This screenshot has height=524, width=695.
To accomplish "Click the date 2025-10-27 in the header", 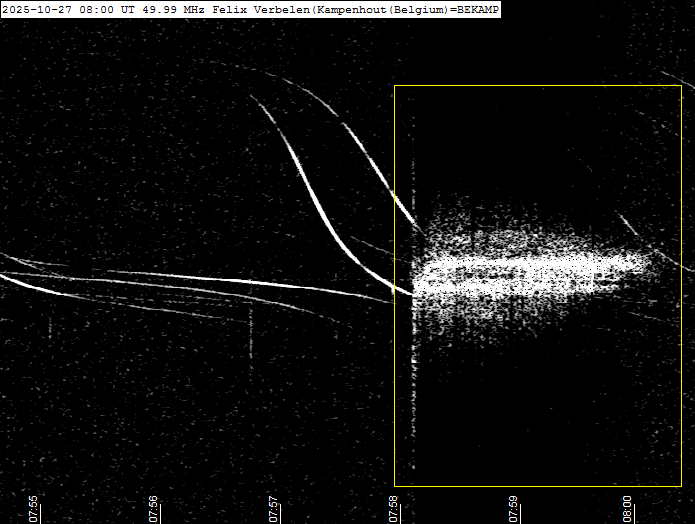I will [x=36, y=9].
